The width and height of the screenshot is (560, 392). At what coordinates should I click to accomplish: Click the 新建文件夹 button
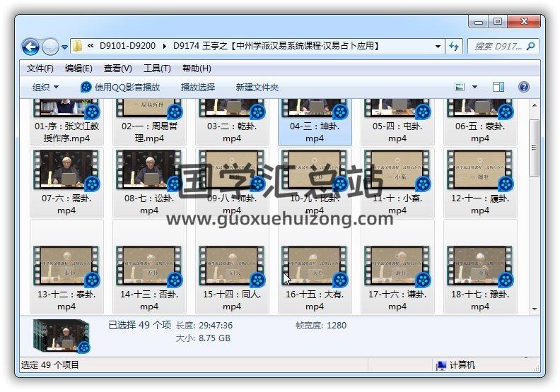click(x=257, y=87)
